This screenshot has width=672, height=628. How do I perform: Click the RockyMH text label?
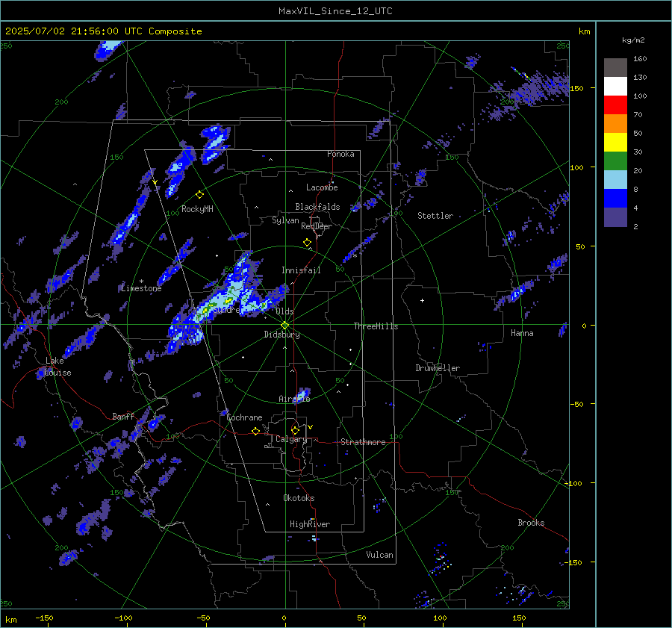click(197, 209)
